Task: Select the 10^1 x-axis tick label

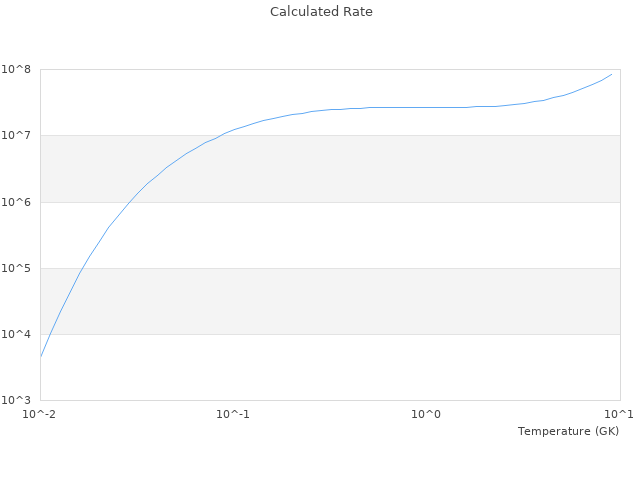Action: click(x=619, y=414)
